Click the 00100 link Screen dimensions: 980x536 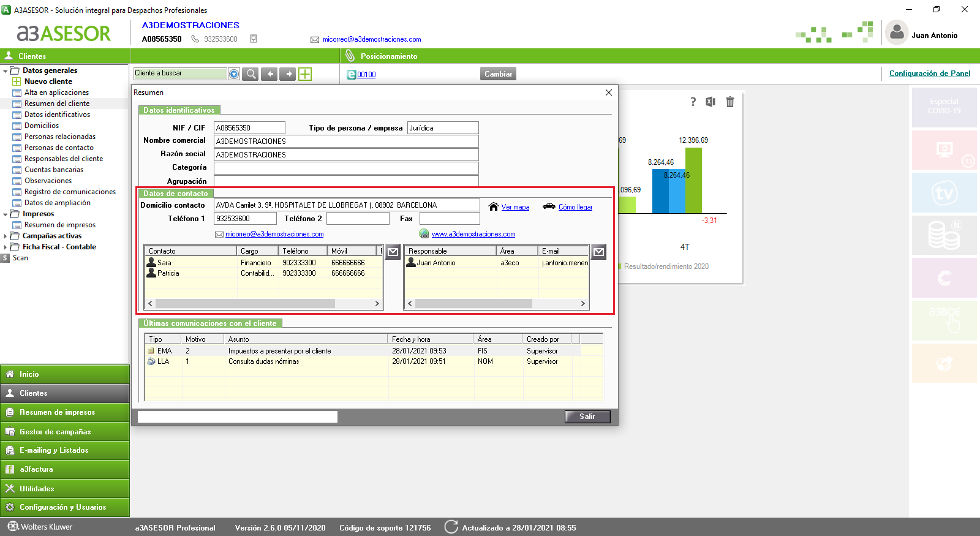click(x=366, y=75)
